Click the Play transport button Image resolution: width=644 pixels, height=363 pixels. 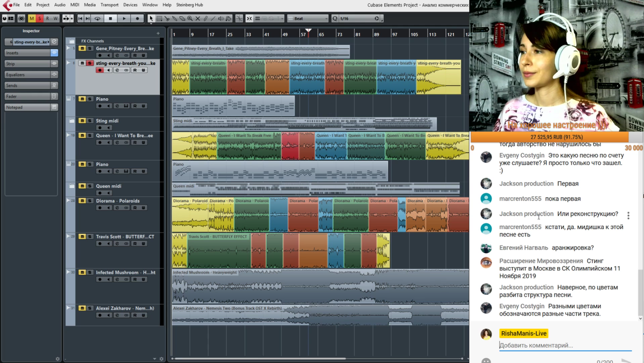[x=124, y=18]
